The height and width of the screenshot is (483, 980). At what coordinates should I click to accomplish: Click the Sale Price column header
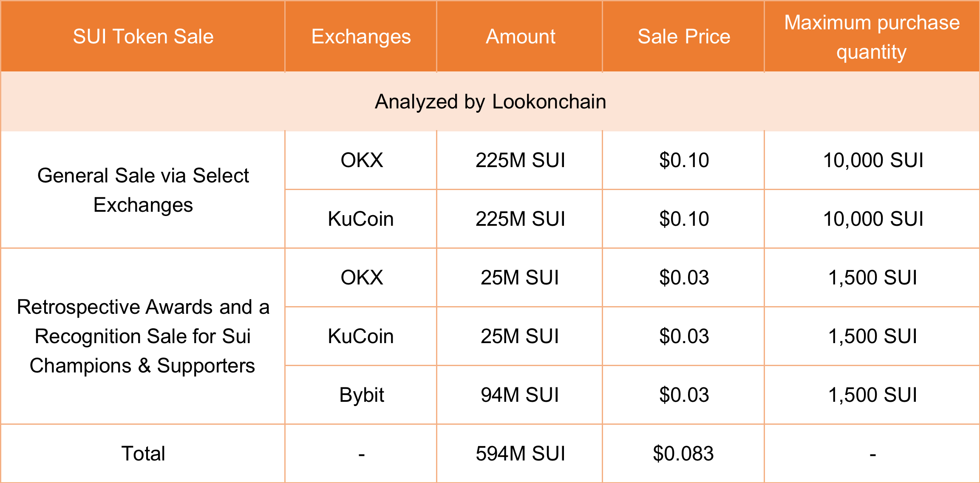pyautogui.click(x=684, y=37)
